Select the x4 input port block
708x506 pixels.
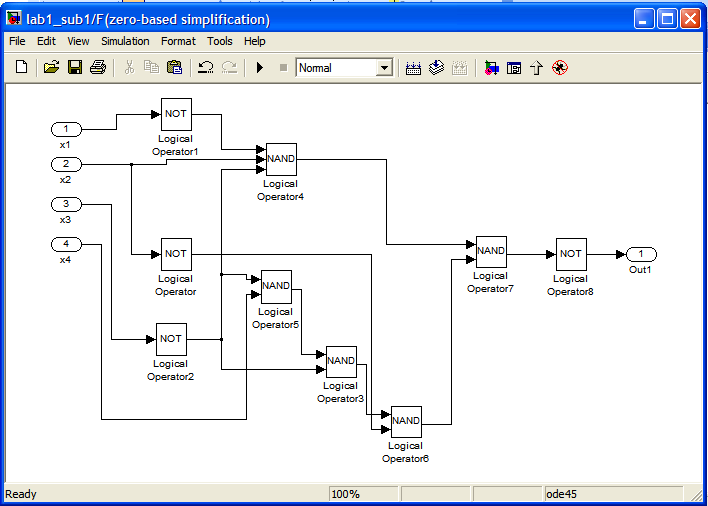[x=66, y=245]
